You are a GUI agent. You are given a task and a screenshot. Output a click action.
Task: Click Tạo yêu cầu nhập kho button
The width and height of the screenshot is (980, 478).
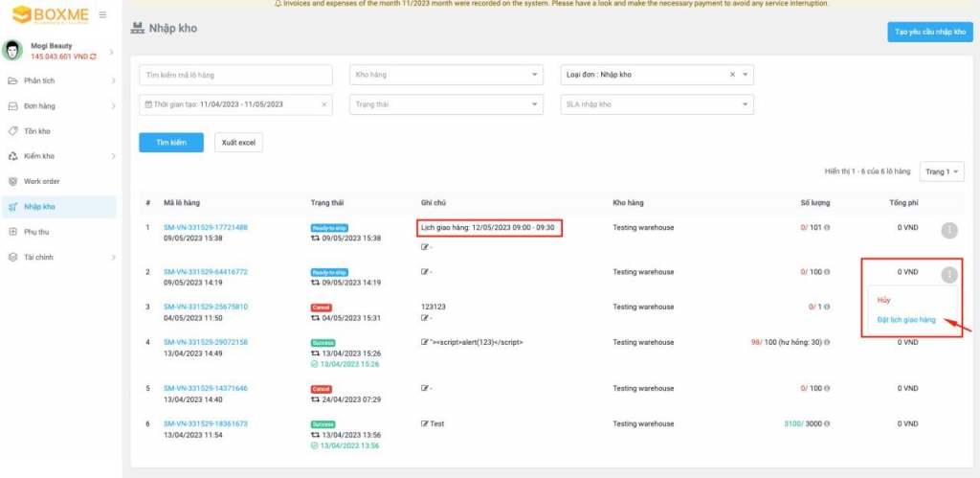pos(930,32)
